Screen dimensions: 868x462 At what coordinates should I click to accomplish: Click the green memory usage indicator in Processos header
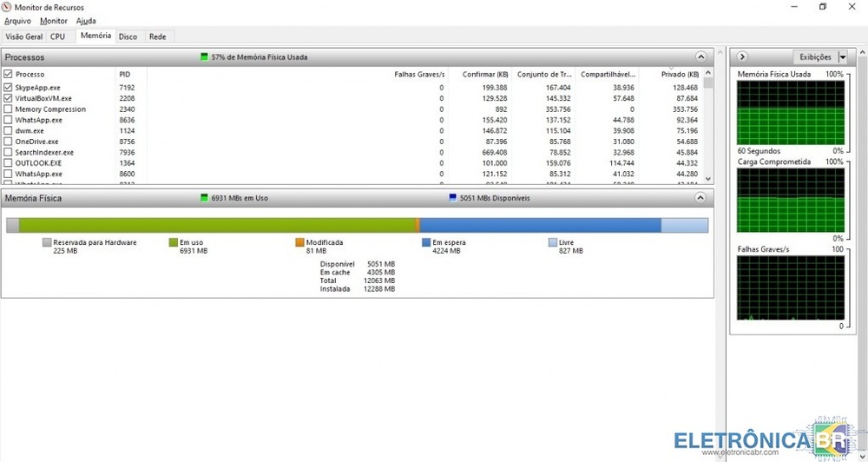(x=205, y=57)
